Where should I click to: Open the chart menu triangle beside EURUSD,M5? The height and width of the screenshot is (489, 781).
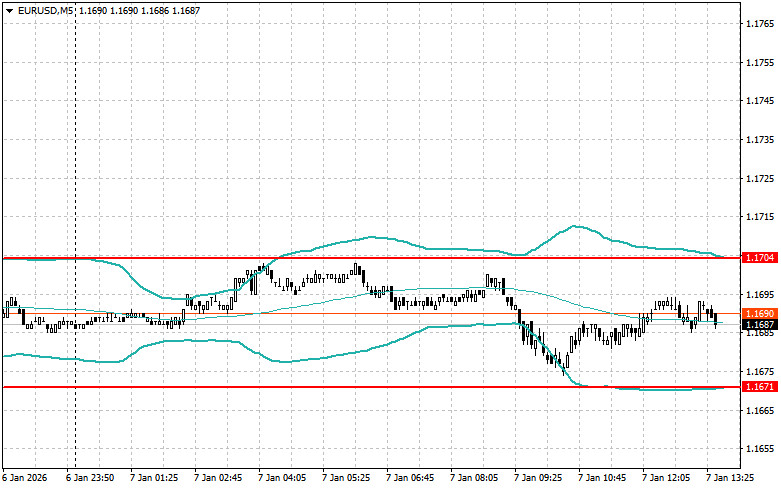click(x=9, y=10)
